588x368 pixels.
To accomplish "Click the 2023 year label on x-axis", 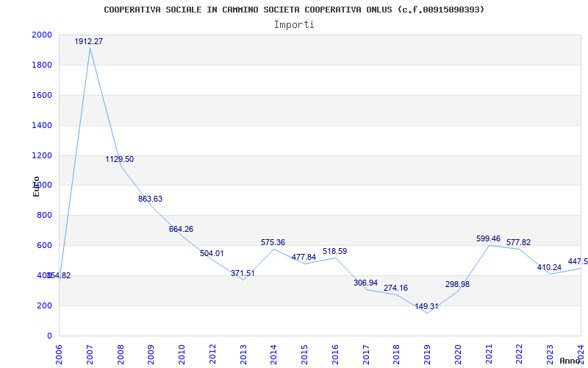I will (x=550, y=354).
